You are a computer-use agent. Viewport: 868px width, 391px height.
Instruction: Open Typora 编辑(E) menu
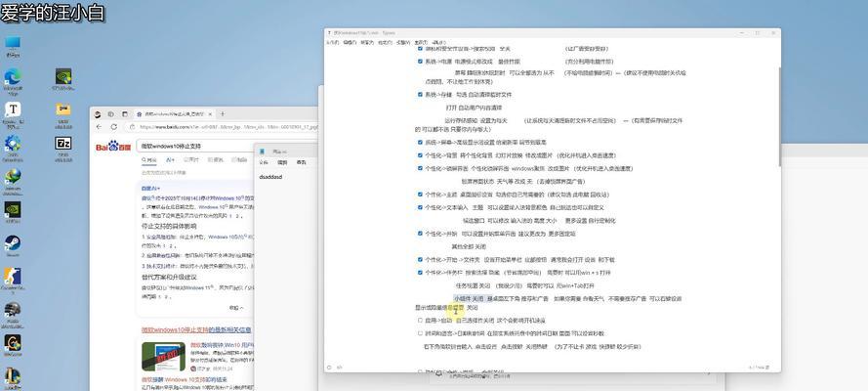coord(350,42)
